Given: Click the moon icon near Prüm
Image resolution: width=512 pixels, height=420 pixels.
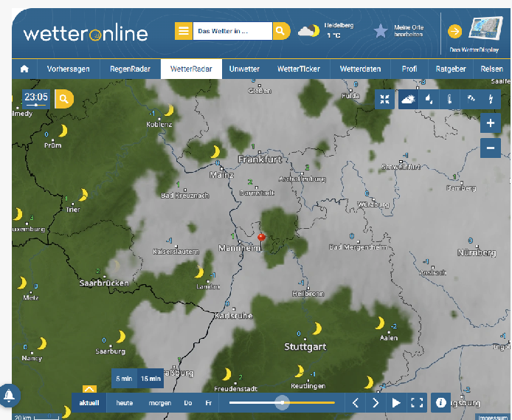Looking at the screenshot, I should point(63,131).
